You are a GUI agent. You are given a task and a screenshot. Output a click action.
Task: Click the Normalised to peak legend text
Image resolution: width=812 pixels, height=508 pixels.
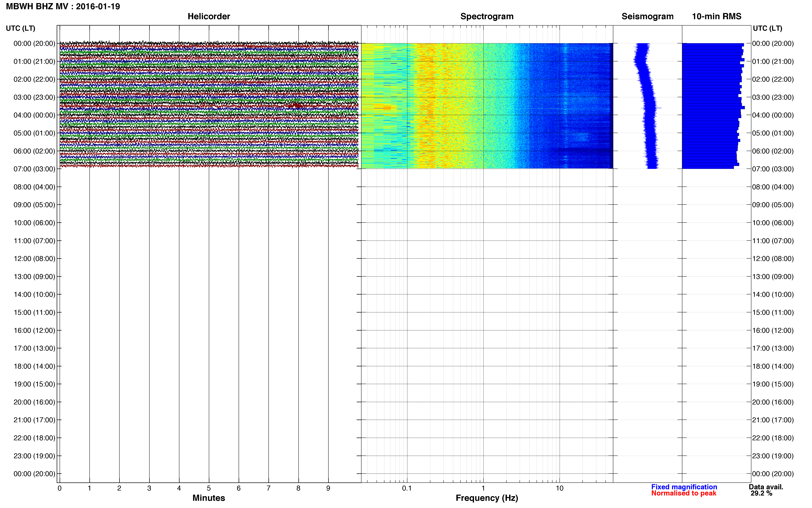(684, 493)
